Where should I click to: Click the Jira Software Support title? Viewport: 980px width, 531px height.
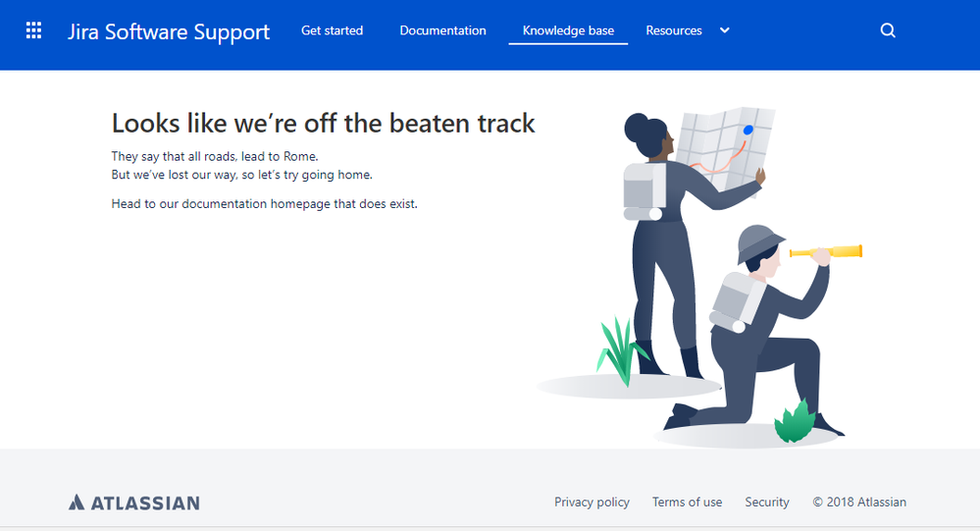169,31
